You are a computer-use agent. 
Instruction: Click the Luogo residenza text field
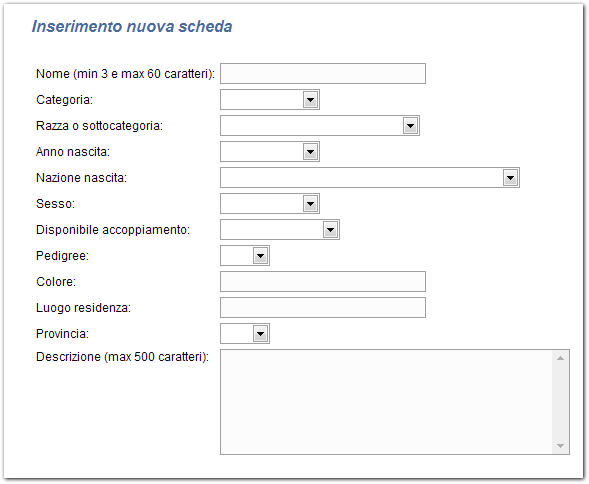click(x=323, y=307)
